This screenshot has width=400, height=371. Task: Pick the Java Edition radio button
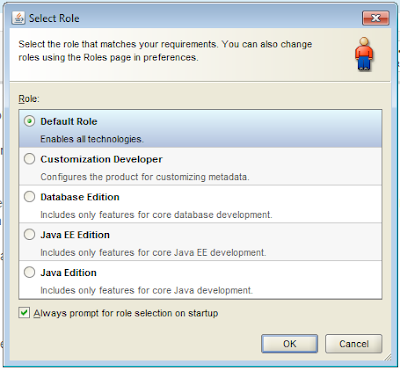[x=29, y=272]
